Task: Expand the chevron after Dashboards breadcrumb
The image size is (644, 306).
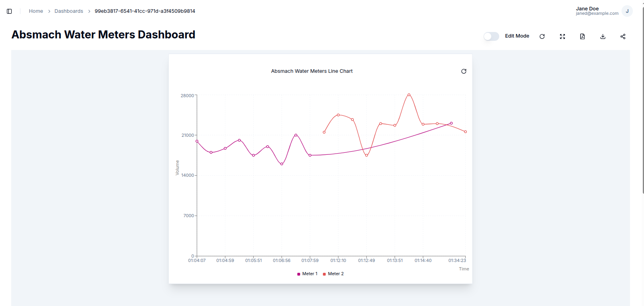Action: click(89, 11)
